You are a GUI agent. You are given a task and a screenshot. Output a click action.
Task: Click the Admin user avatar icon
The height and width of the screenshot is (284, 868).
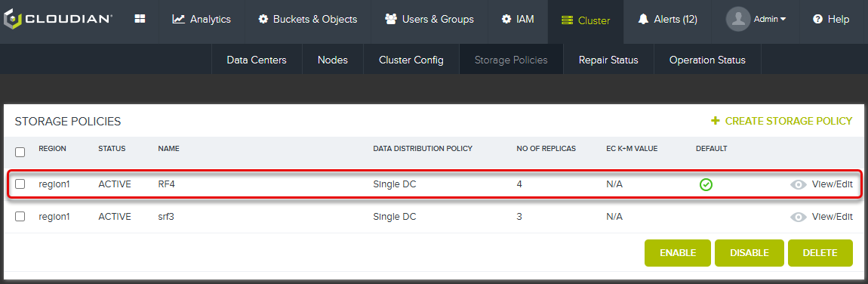(x=738, y=20)
